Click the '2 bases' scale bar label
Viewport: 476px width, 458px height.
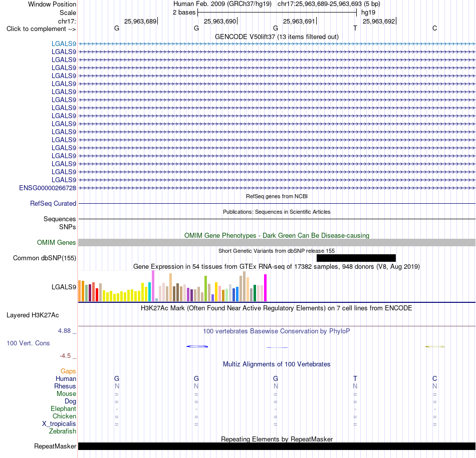[x=184, y=13]
